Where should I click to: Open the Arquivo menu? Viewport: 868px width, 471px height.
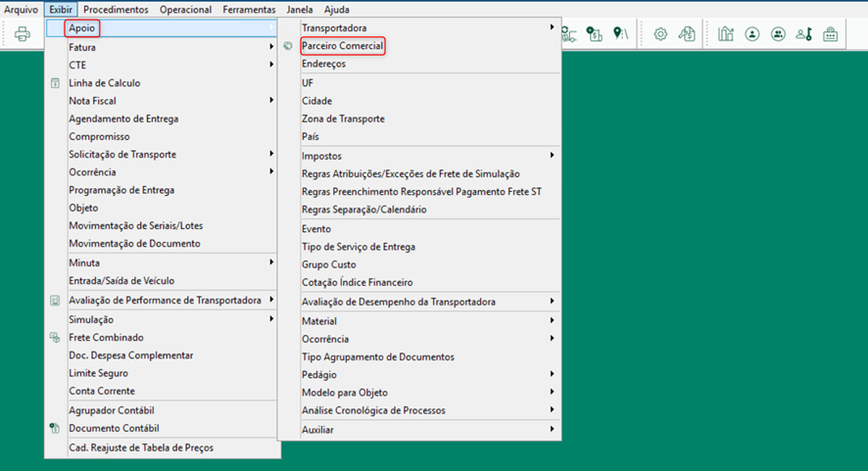[x=21, y=10]
